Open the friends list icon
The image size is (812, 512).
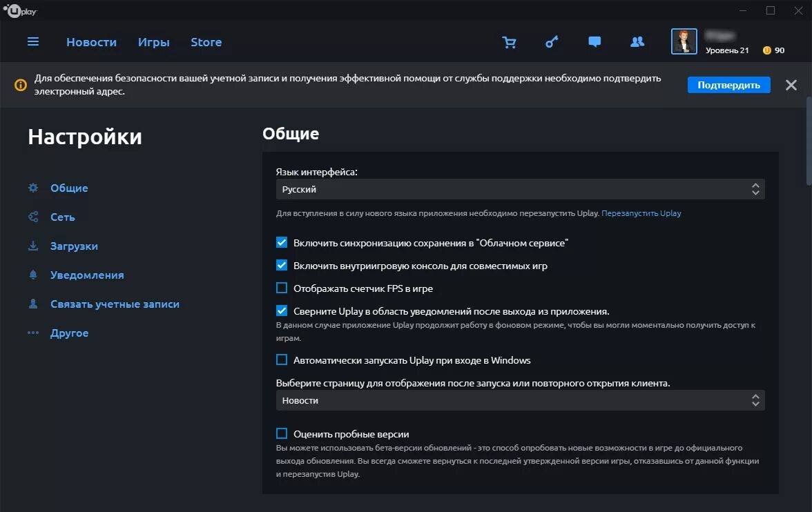coord(637,42)
